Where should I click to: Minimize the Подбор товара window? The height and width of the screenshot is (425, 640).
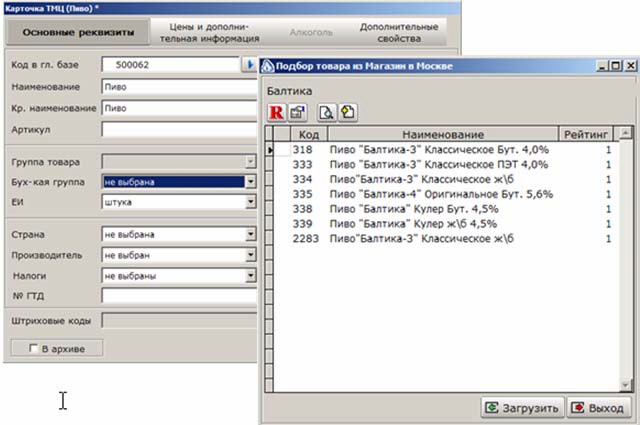(602, 66)
